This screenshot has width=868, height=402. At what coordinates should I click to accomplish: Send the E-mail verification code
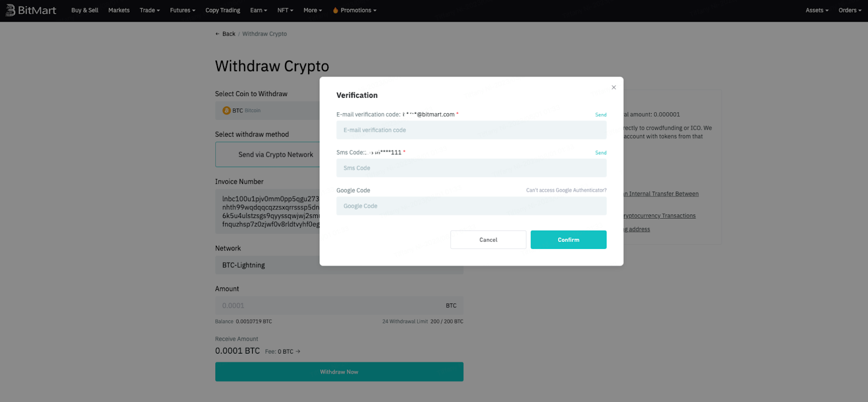[601, 114]
